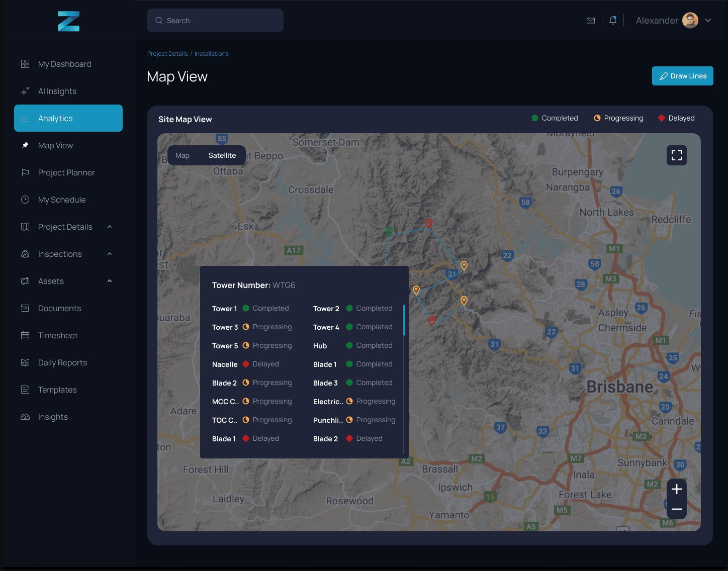Click Tower Number WTG6 heading
The height and width of the screenshot is (571, 728).
tap(254, 285)
